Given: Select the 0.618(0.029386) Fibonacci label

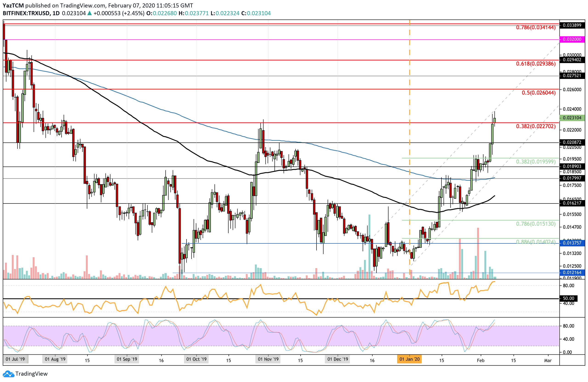Looking at the screenshot, I should pyautogui.click(x=536, y=64).
